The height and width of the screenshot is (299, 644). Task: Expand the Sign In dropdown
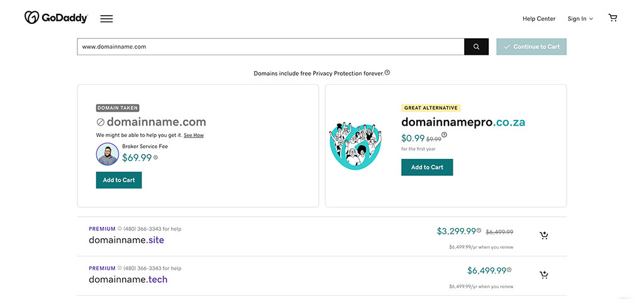point(580,19)
